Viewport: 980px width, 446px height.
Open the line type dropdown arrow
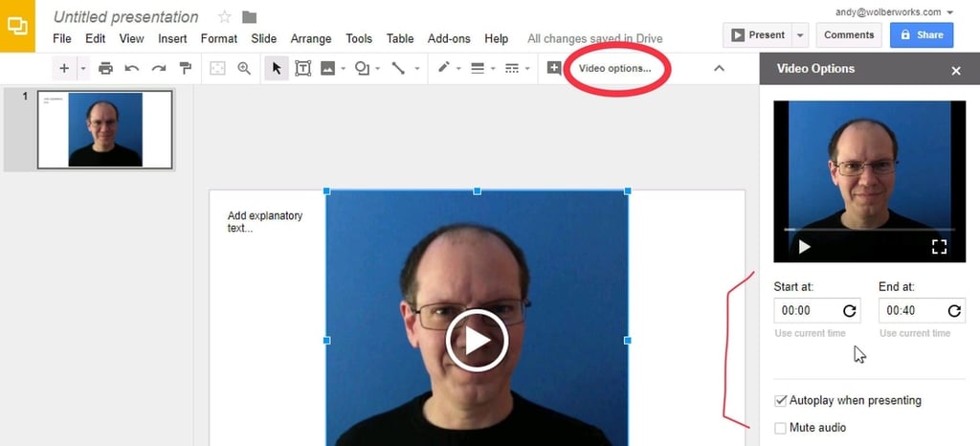pyautogui.click(x=417, y=69)
